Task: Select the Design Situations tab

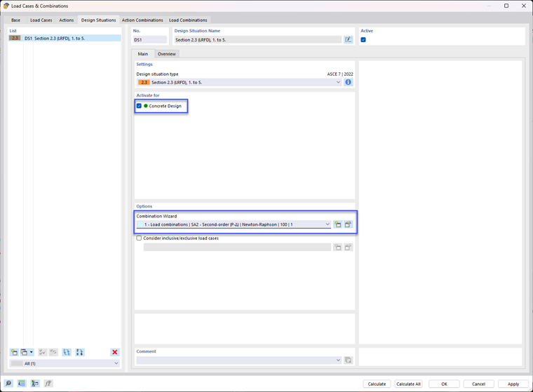Action: point(99,20)
